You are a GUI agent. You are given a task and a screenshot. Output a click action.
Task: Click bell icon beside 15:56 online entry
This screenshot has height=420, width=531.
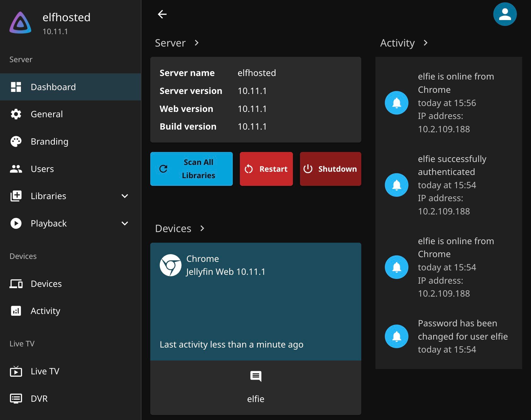coord(397,103)
